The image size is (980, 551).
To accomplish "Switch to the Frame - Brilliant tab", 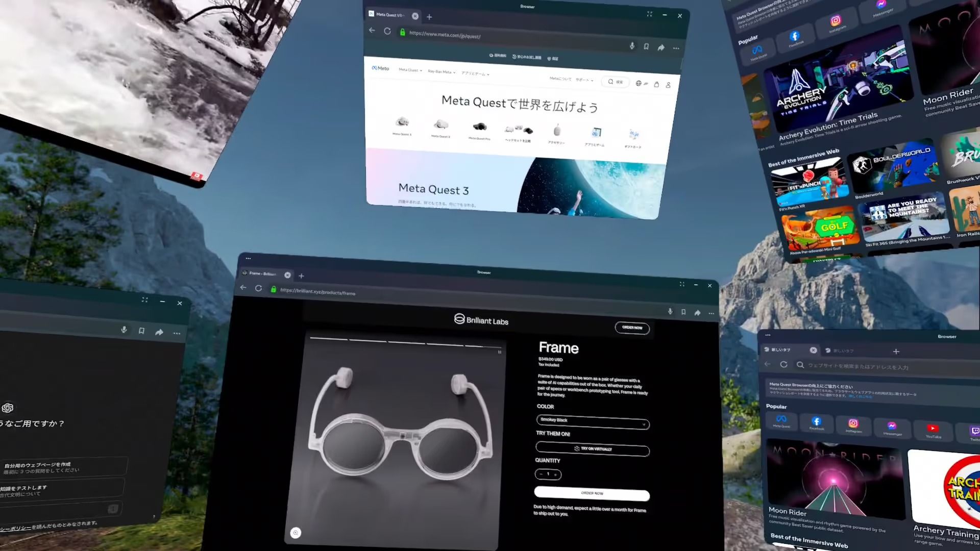I will [x=263, y=274].
